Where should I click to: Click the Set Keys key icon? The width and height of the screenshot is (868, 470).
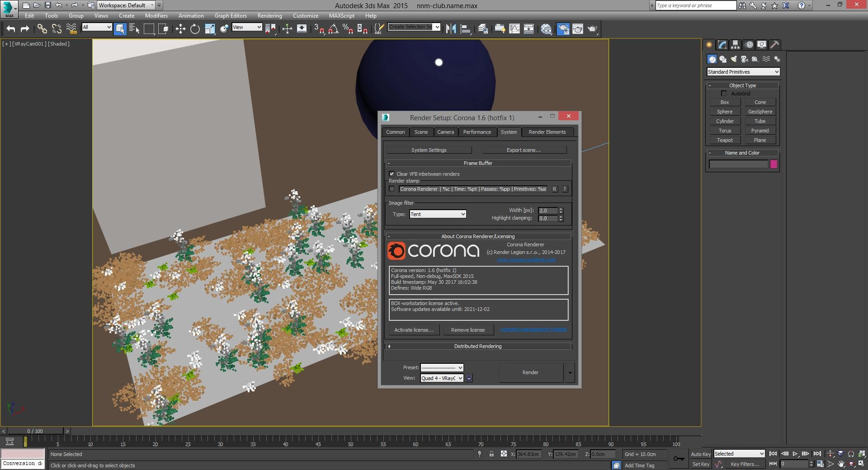679,459
